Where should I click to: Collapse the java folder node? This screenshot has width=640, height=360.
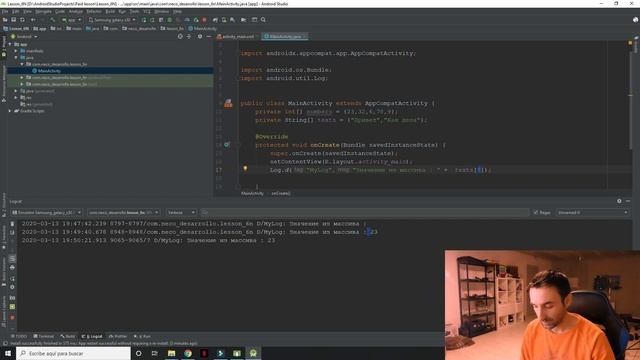pos(16,58)
